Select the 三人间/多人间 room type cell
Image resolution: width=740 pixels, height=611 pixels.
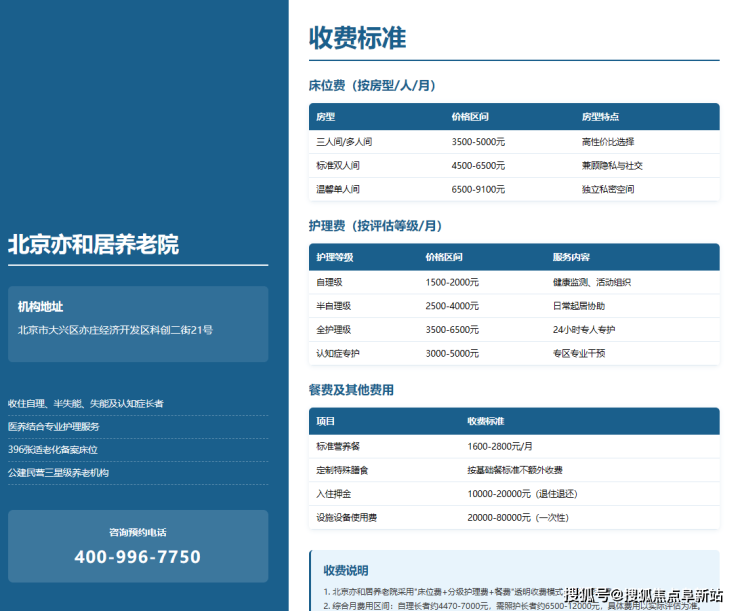tap(344, 142)
